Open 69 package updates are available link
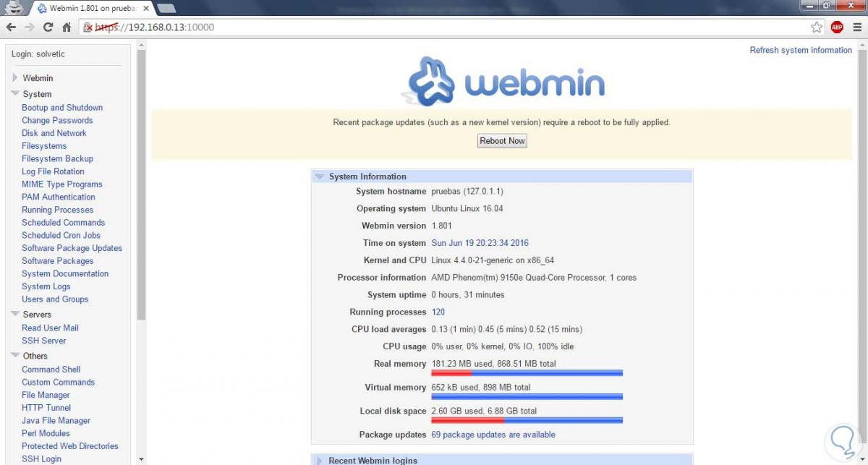Image resolution: width=868 pixels, height=465 pixels. coord(493,435)
